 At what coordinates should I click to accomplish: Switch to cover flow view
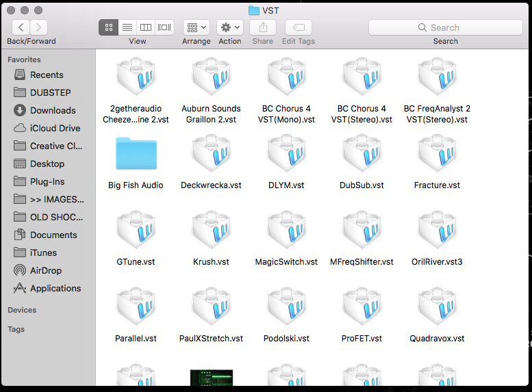pyautogui.click(x=164, y=27)
